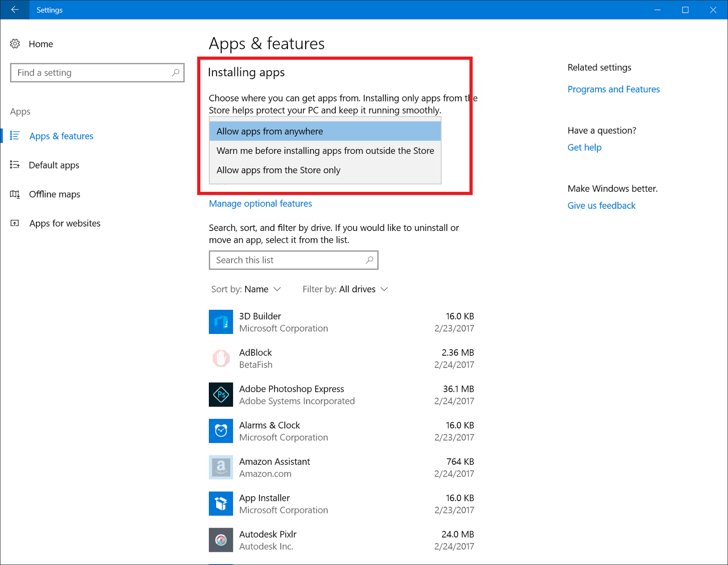Click the Offline maps sidebar entry
Image resolution: width=728 pixels, height=565 pixels.
54,194
